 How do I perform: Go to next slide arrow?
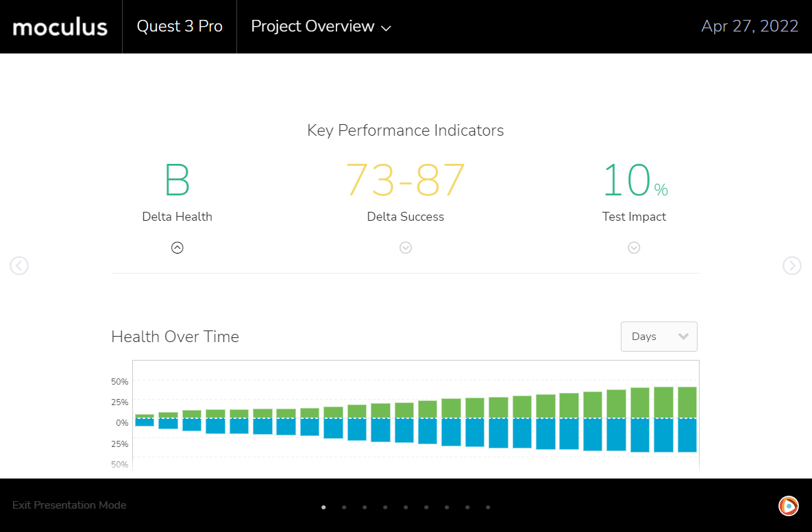[791, 265]
